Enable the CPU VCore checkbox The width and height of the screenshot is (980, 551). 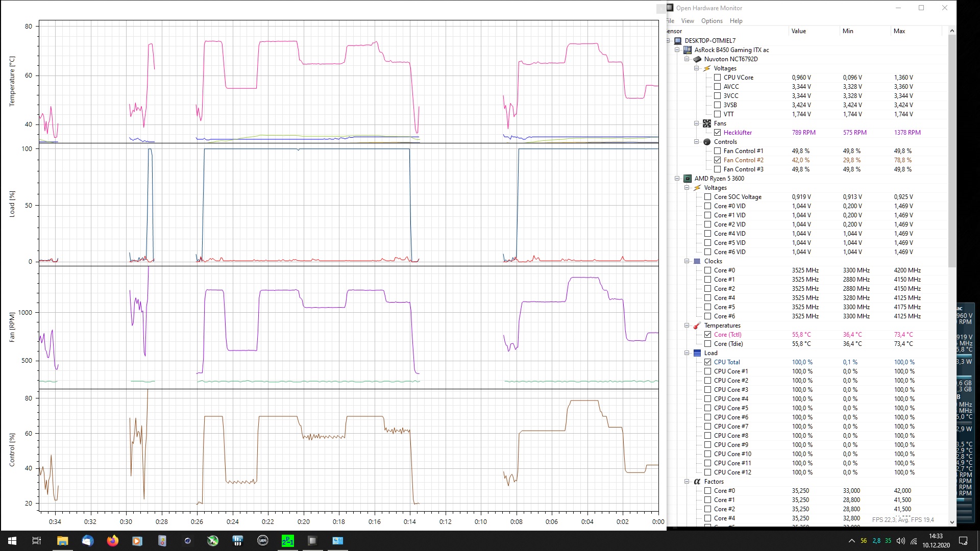click(718, 78)
